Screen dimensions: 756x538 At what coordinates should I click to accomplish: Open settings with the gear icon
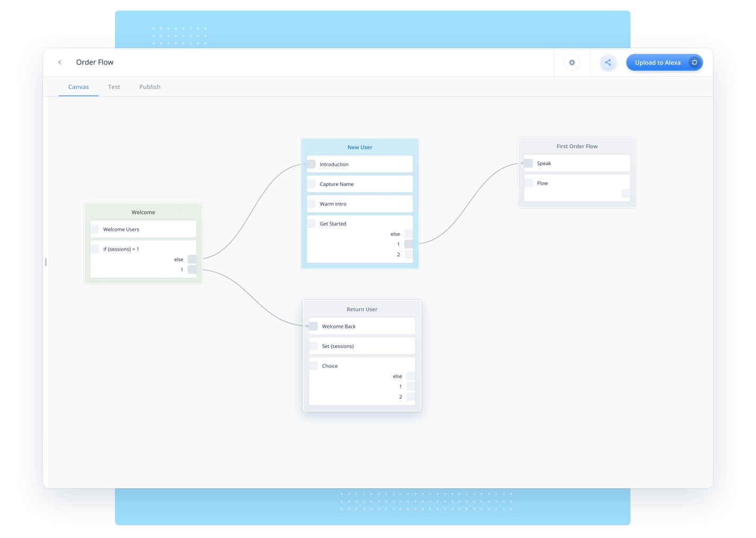[572, 62]
